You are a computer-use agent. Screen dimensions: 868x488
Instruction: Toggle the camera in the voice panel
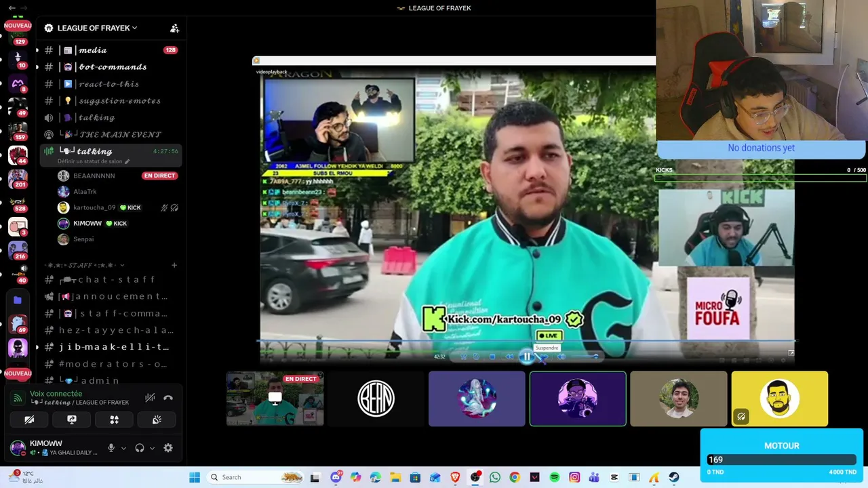tap(29, 420)
